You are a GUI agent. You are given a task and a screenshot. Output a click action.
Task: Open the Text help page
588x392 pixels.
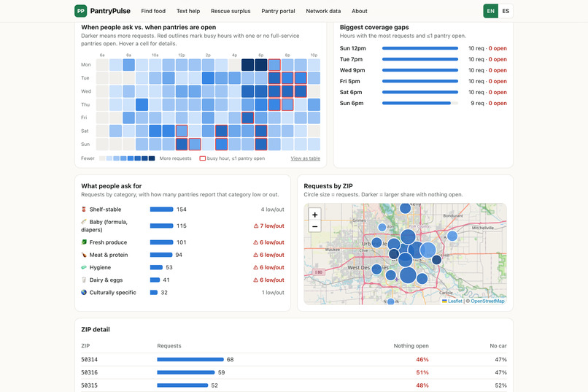pos(188,11)
